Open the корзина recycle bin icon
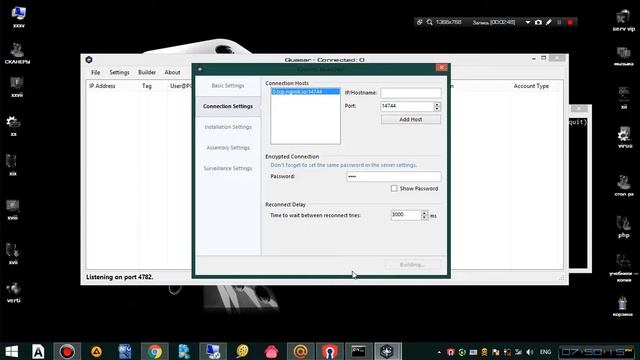The image size is (640, 360). pos(622,306)
